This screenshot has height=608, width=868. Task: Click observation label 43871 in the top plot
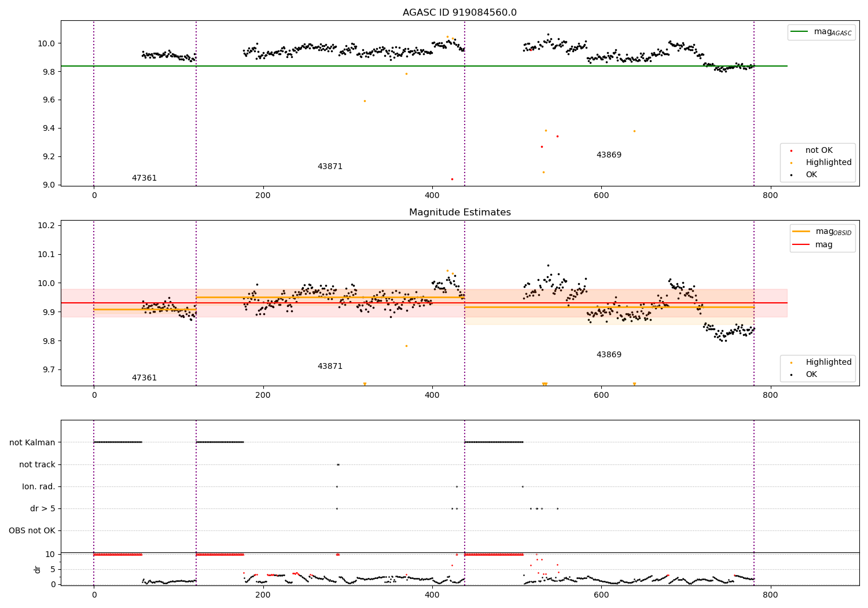pyautogui.click(x=330, y=167)
